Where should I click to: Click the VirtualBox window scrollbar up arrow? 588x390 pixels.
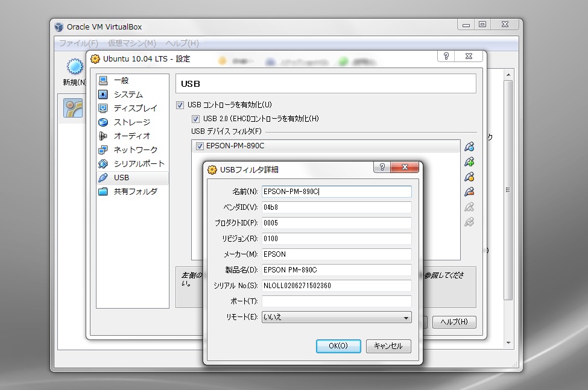(x=508, y=75)
